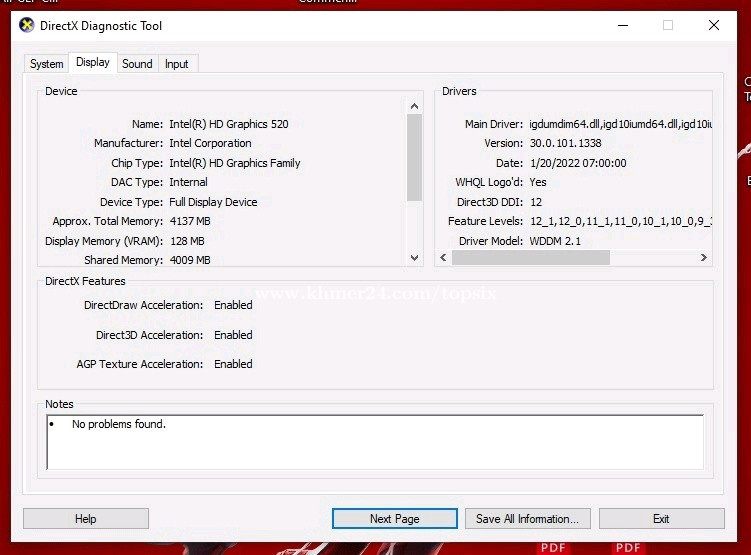Click the Intel Corporation manufacturer value

[210, 143]
